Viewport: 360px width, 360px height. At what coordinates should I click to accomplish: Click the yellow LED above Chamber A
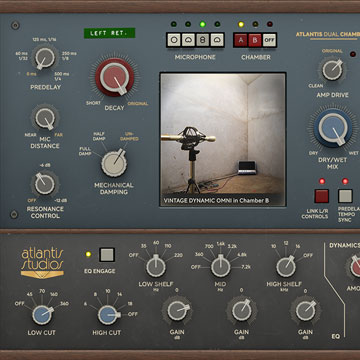pos(240,24)
